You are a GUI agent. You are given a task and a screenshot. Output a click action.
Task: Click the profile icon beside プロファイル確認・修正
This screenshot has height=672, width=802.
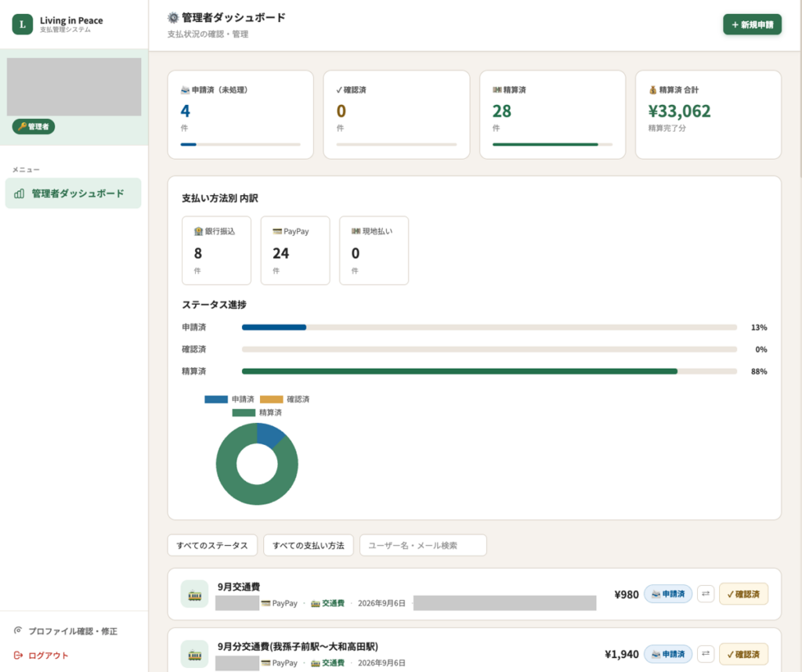click(x=18, y=630)
